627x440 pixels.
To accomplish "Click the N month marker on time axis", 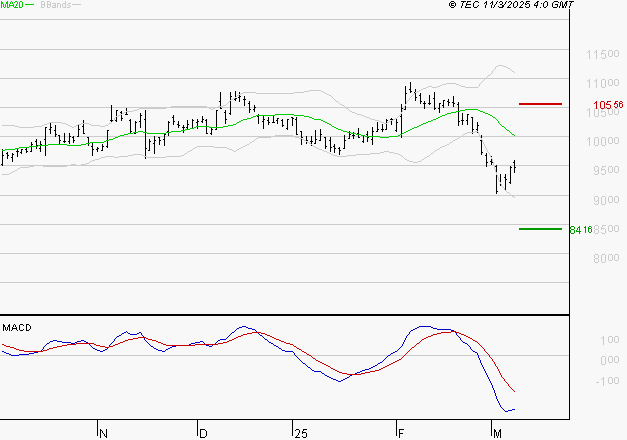I will click(x=103, y=434).
